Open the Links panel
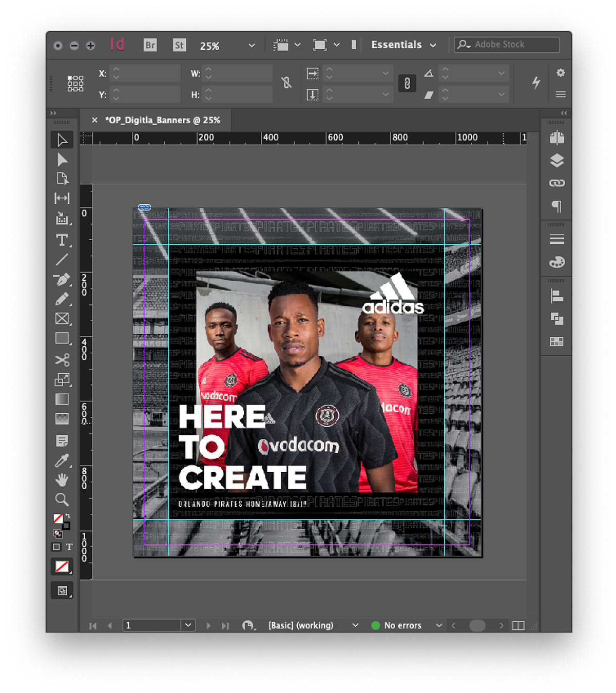The height and width of the screenshot is (693, 616). [x=557, y=183]
